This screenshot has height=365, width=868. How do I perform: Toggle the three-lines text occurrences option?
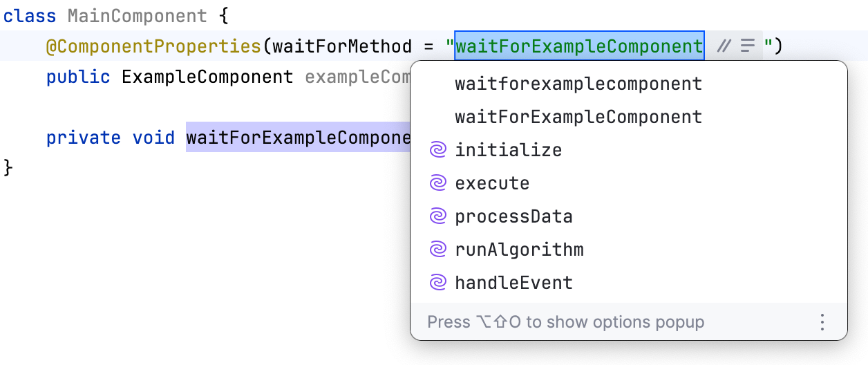[747, 46]
